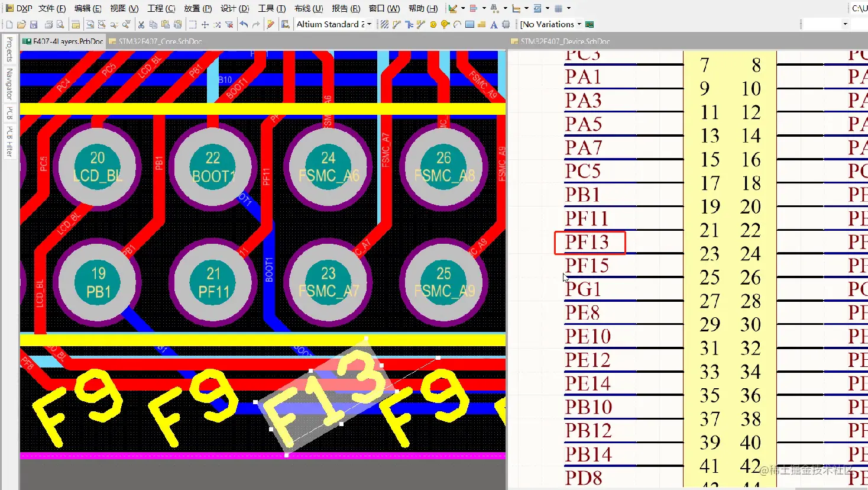Select the Place Arc tool

(457, 24)
